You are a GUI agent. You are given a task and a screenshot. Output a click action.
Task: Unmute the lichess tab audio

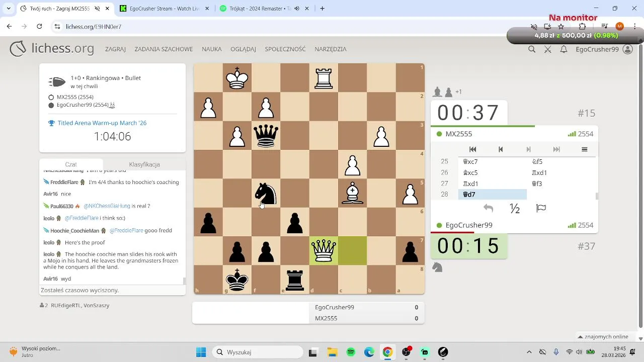point(97,9)
